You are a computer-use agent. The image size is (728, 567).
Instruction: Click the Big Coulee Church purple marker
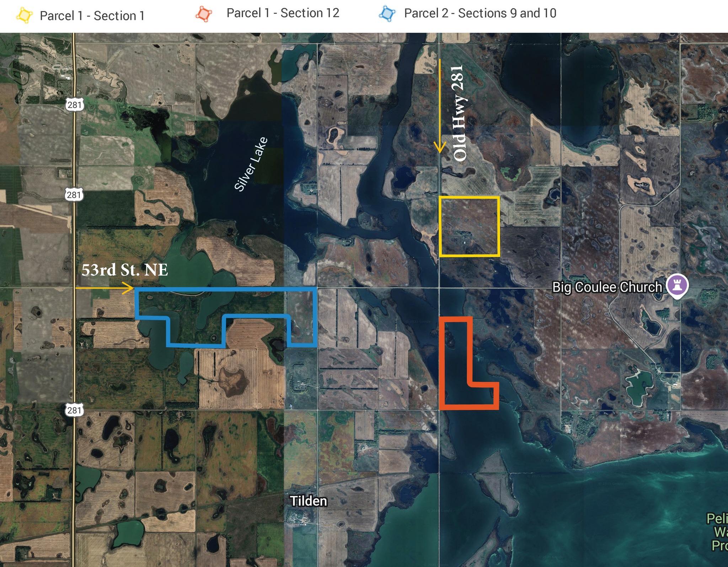click(677, 285)
